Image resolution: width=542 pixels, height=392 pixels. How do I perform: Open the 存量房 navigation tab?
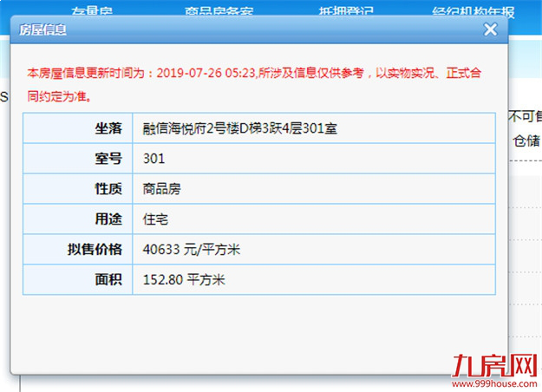point(92,11)
